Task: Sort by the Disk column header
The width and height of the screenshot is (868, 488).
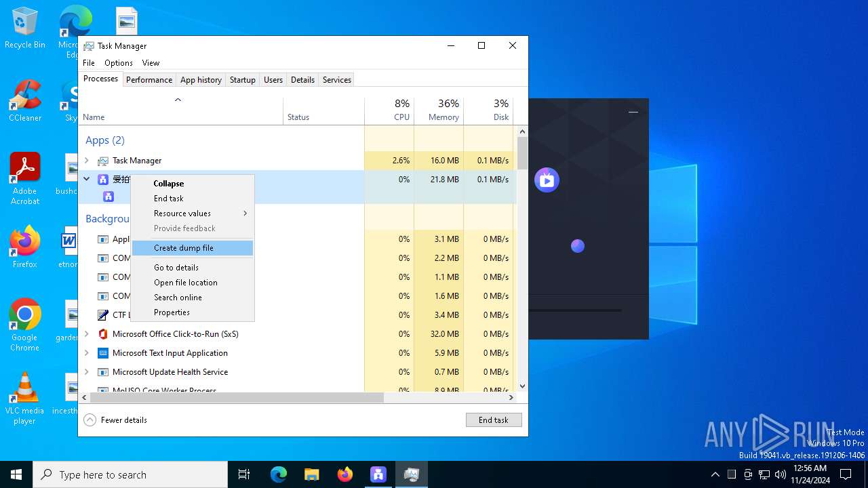Action: click(488, 111)
